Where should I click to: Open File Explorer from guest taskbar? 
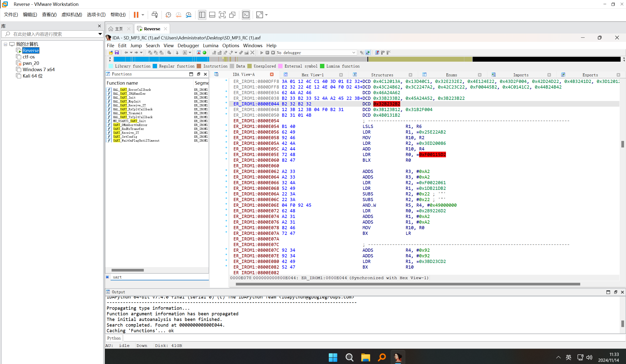pyautogui.click(x=365, y=358)
